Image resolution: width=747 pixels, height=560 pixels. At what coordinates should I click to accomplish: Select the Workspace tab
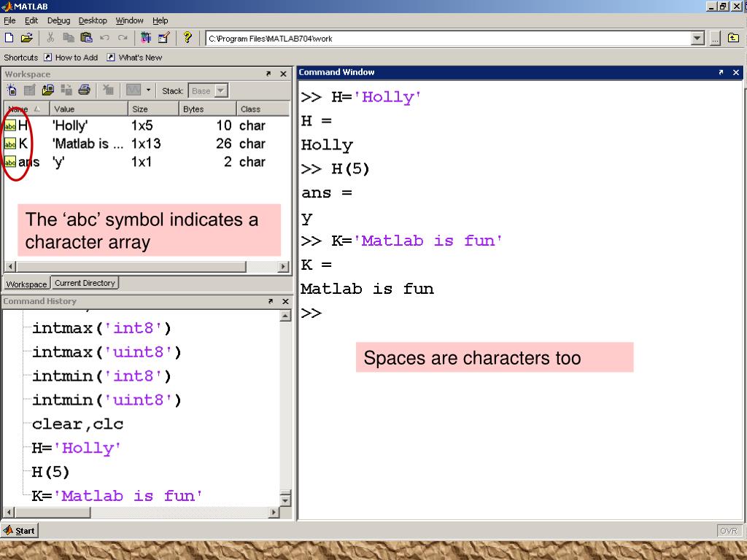click(x=27, y=284)
